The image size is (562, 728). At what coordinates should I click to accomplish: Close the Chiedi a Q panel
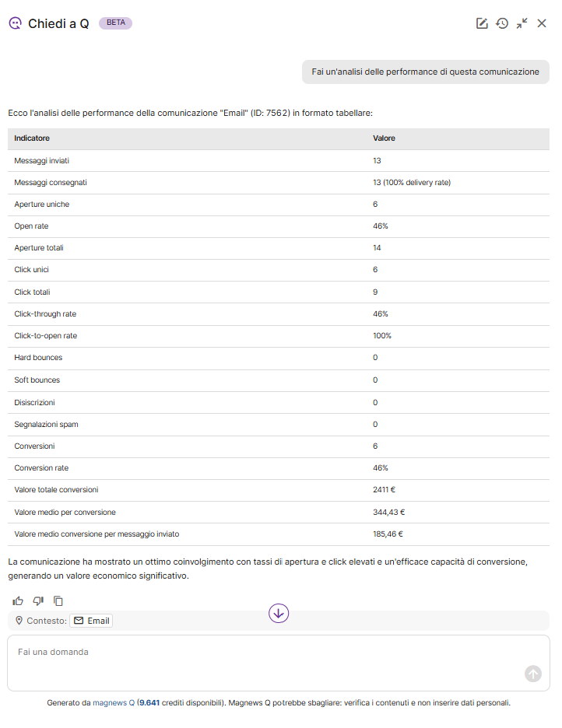542,23
